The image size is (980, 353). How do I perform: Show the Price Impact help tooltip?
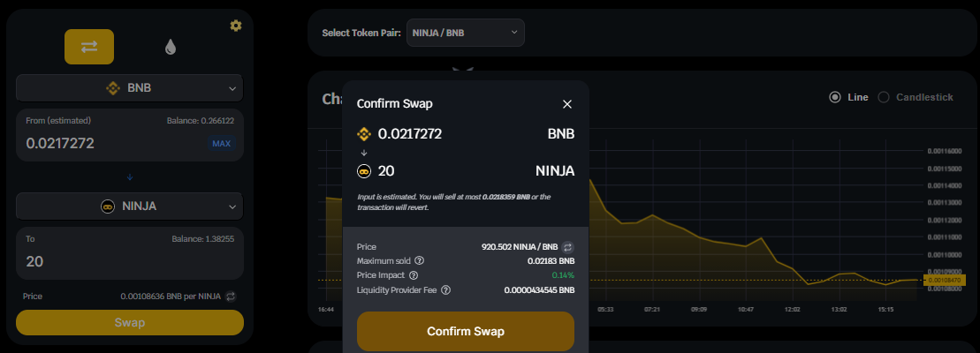point(414,275)
